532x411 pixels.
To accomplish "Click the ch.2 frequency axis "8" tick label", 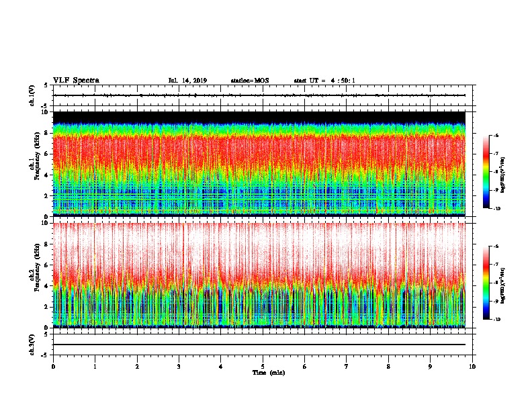I will tap(46, 244).
